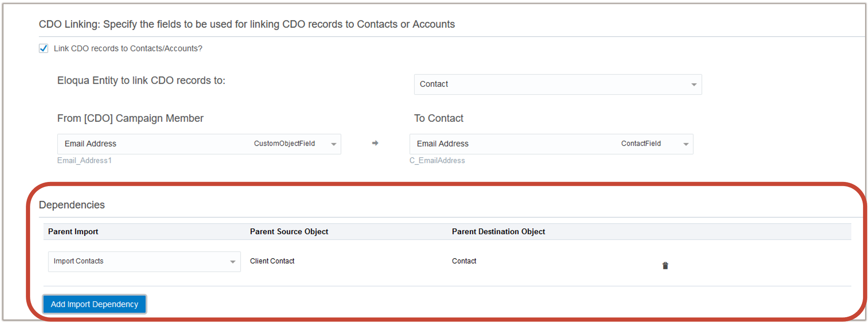Click the From [CDO] Campaign Member label
Viewport: 868px width, 323px height.
pyautogui.click(x=130, y=119)
